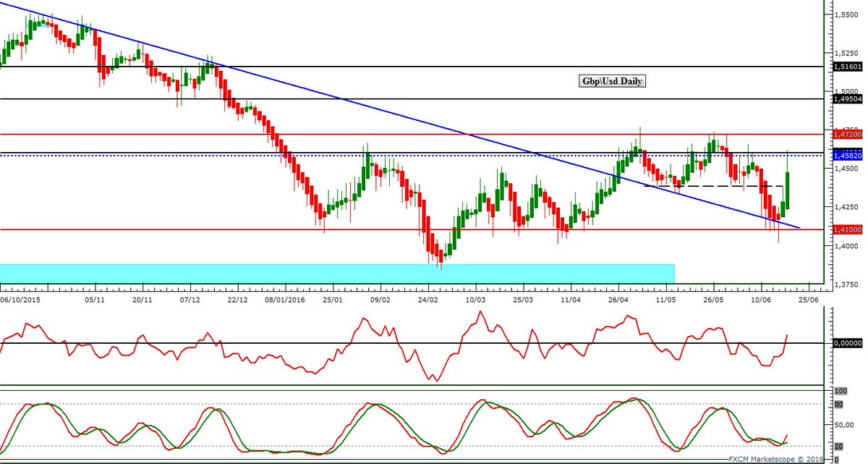The width and height of the screenshot is (868, 464).
Task: Click the 26/05 date on the time axis
Action: (713, 298)
